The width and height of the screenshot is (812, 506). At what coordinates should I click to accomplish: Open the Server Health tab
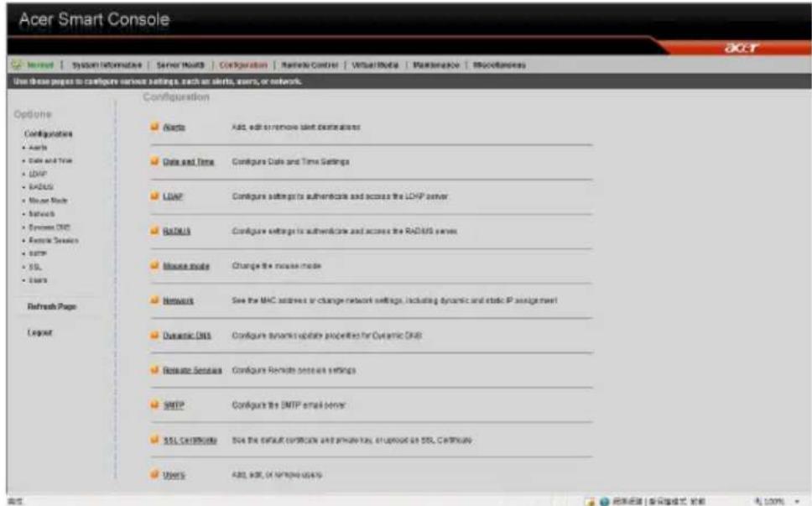coord(180,65)
